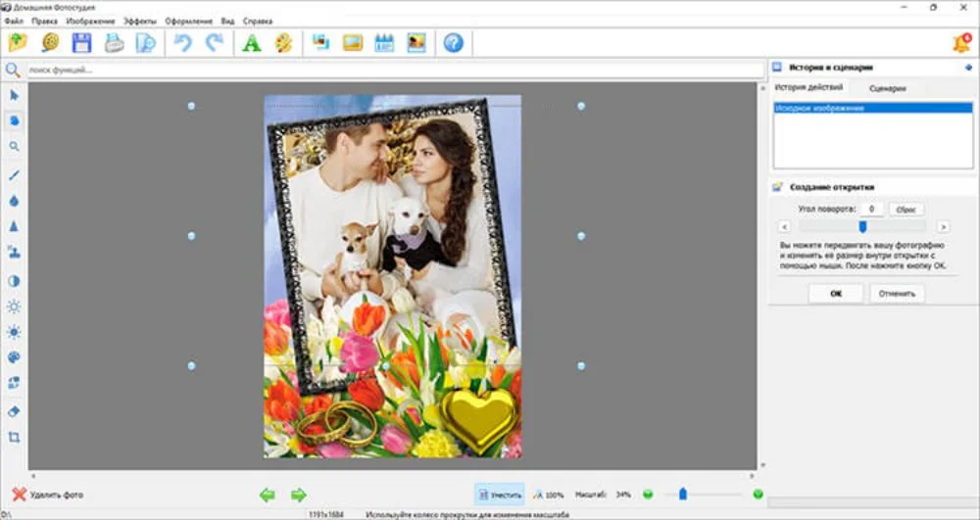This screenshot has width=980, height=520.
Task: Click the blue Help question mark icon
Action: click(x=453, y=43)
